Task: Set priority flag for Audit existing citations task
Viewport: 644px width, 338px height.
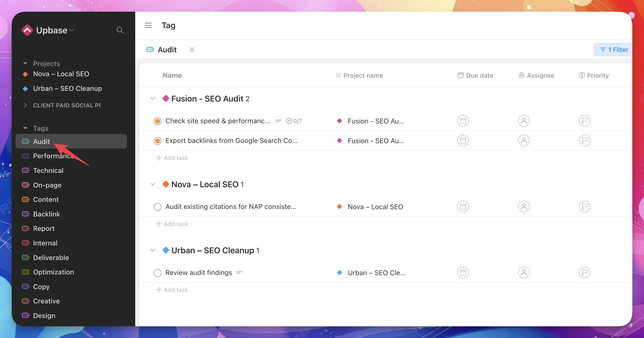Action: pos(584,207)
